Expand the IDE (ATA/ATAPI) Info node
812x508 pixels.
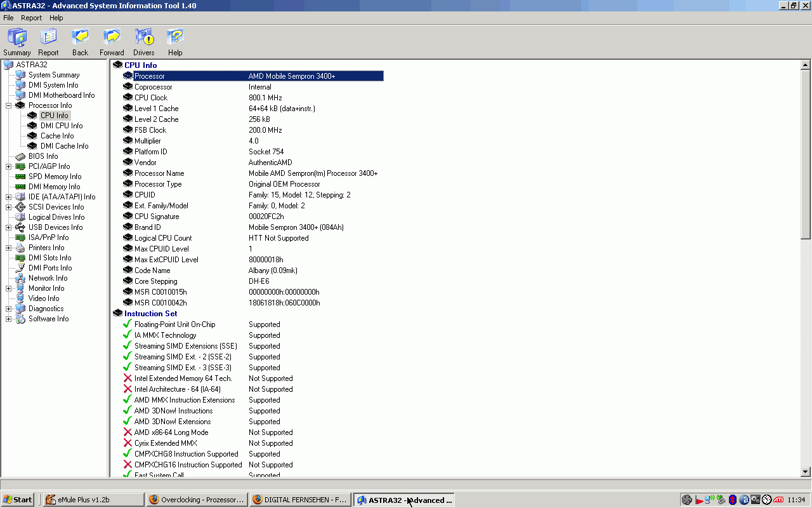9,197
